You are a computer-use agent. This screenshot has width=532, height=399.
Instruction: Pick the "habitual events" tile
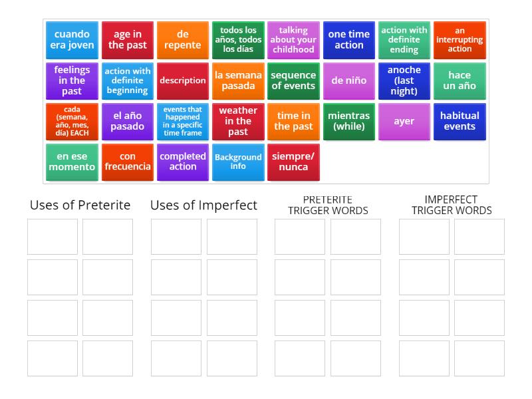460,121
